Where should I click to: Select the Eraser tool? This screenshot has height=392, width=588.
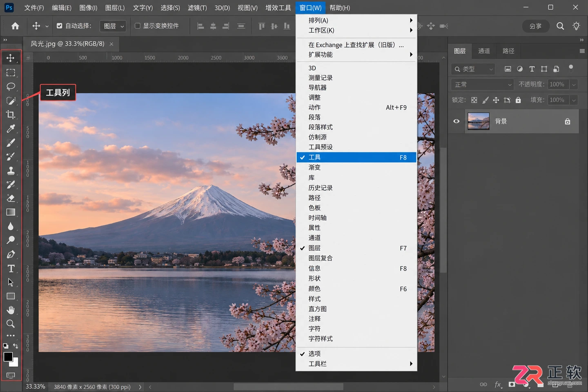[x=11, y=198]
